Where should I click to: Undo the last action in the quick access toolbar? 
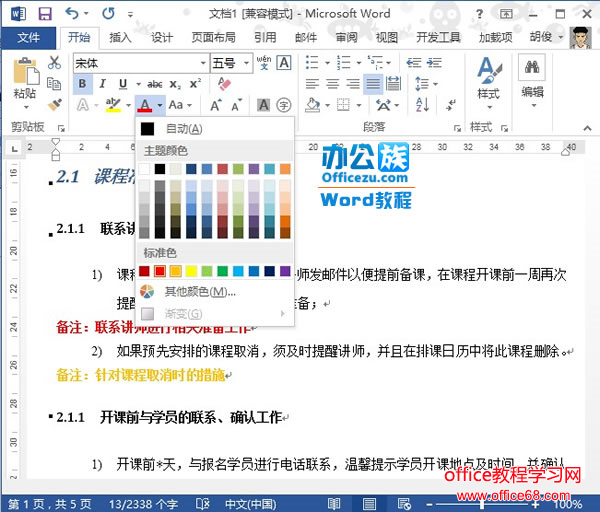click(72, 14)
